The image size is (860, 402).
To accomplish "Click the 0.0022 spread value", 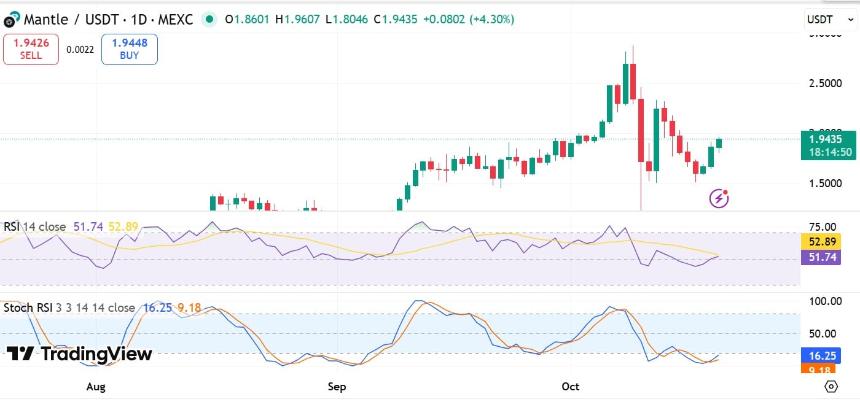I will tap(79, 49).
